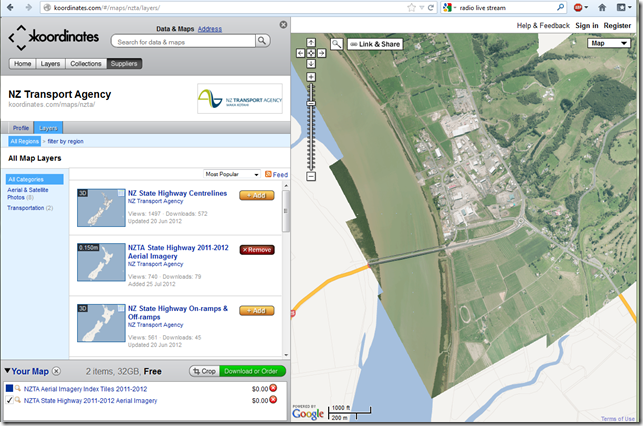The height and width of the screenshot is (426, 643).
Task: Open the Suppliers tab
Action: pos(124,64)
